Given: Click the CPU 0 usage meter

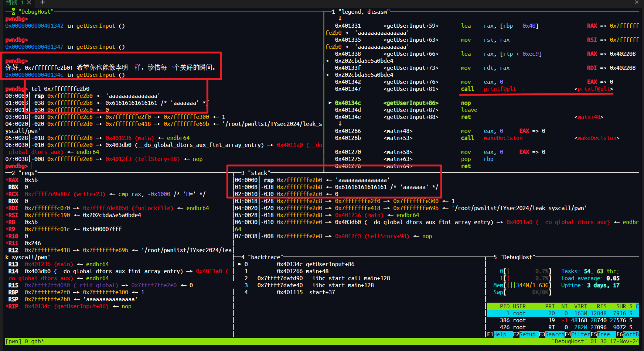Looking at the screenshot, I should (x=525, y=271).
